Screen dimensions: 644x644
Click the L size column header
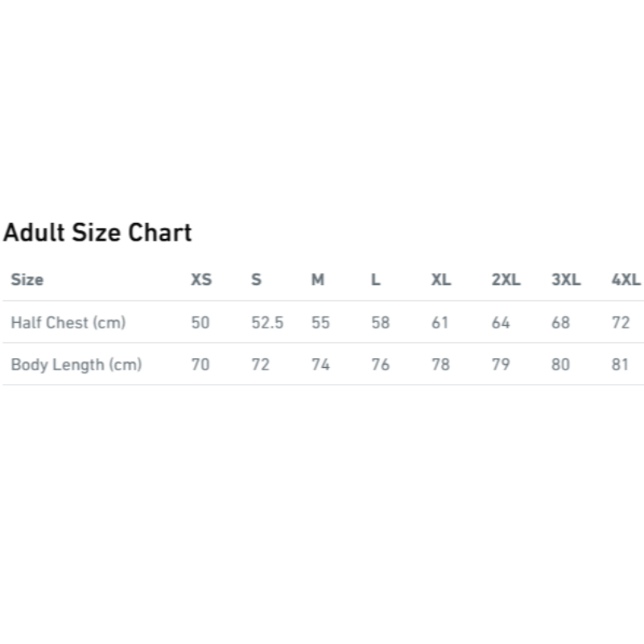tap(376, 280)
